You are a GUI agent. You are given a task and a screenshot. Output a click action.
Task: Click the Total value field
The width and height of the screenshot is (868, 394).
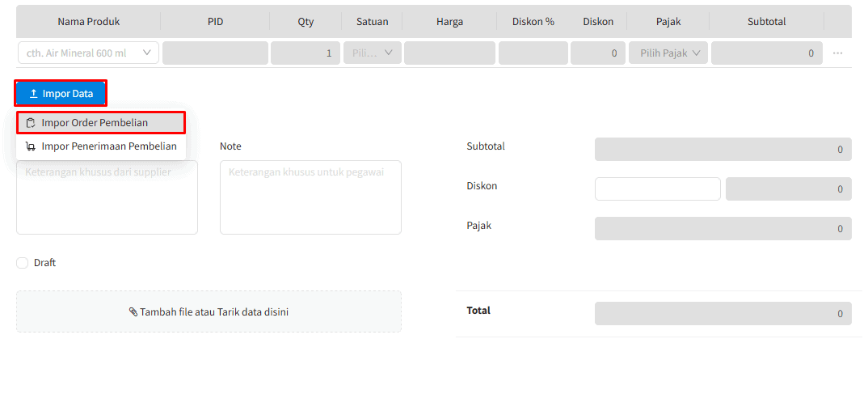point(723,314)
